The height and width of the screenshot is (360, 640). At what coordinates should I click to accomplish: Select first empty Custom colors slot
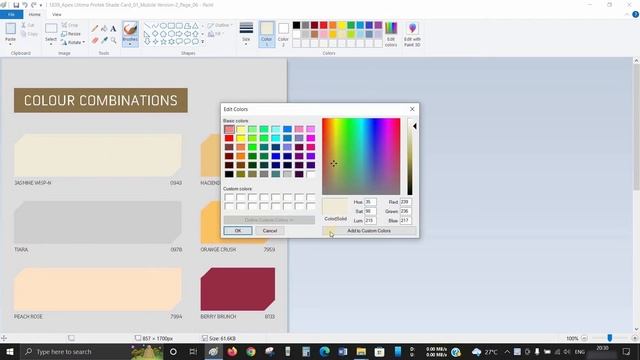[x=229, y=198]
